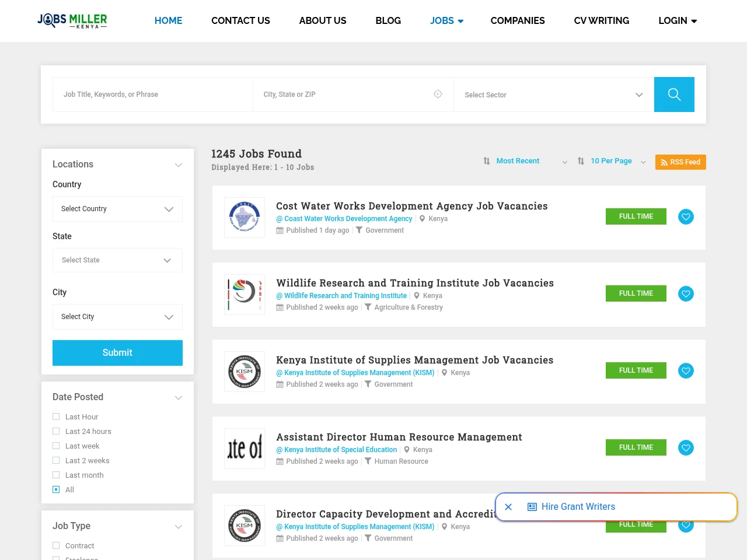This screenshot has height=560, width=747.
Task: Go to the HOME menu item
Action: (168, 20)
